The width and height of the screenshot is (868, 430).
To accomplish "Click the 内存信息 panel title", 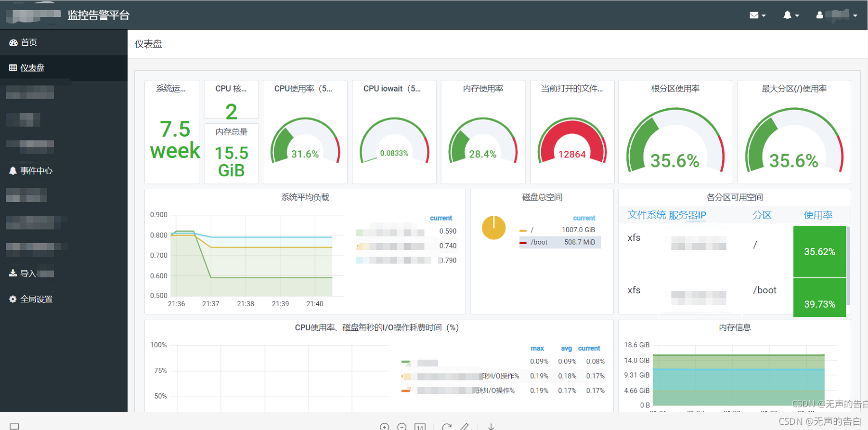I will pyautogui.click(x=735, y=327).
